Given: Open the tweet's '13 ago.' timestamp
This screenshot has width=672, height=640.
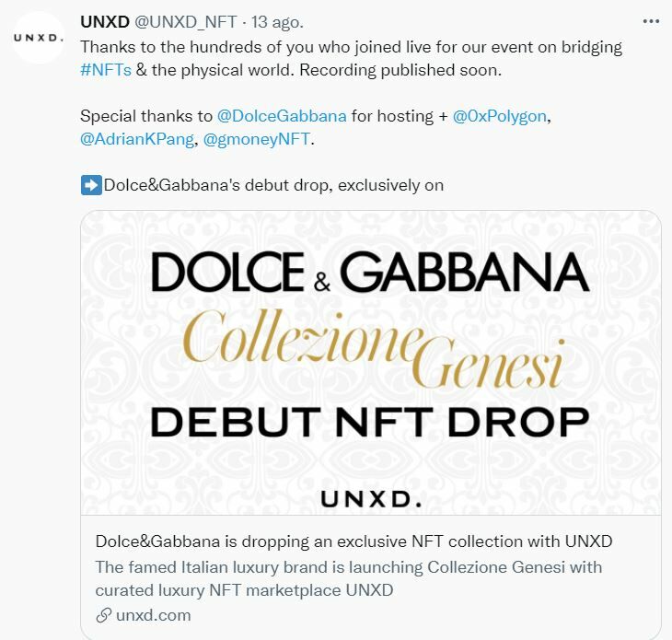Looking at the screenshot, I should tap(275, 22).
